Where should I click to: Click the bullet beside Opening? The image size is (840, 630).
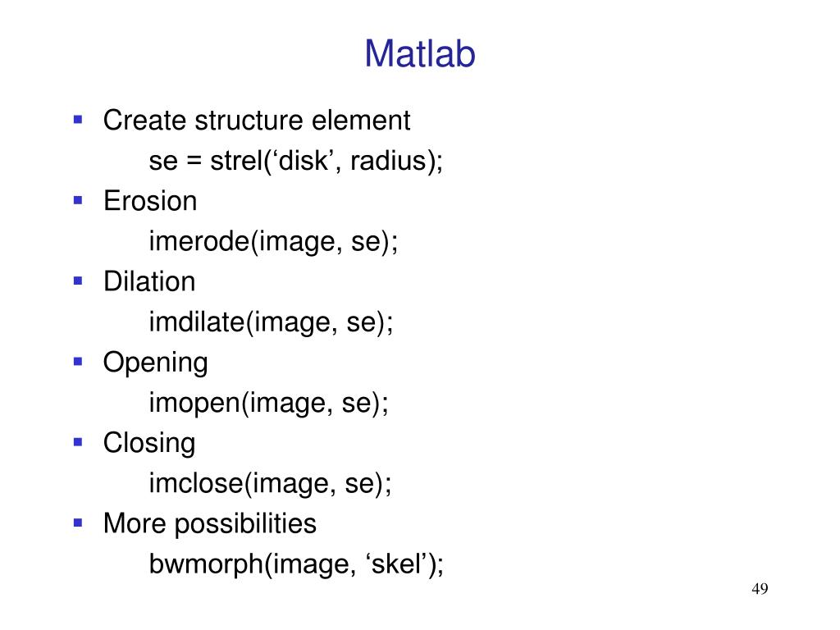coord(78,362)
